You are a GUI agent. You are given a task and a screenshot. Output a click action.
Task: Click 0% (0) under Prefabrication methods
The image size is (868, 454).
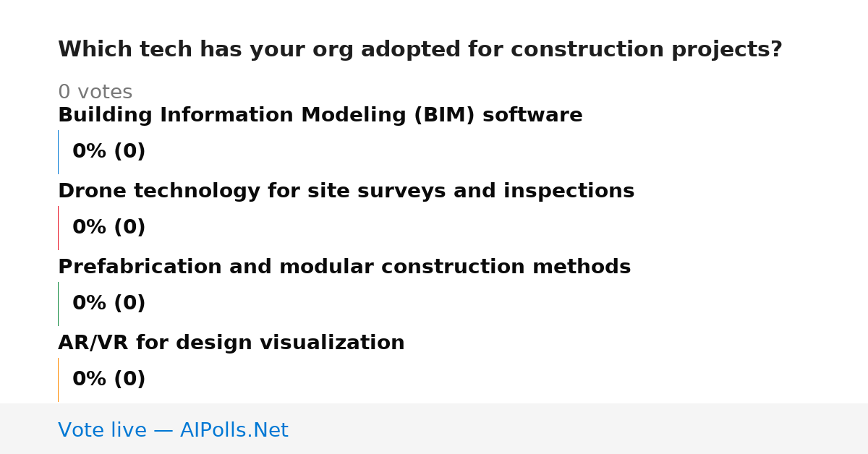(x=109, y=304)
